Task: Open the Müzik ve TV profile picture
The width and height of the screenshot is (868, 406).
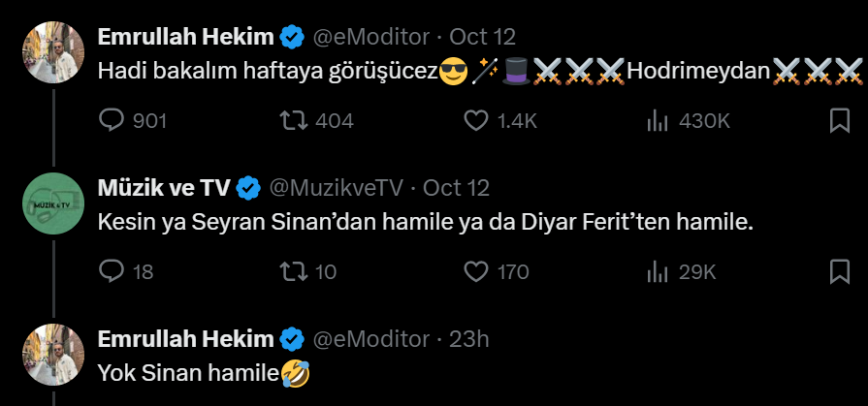Action: pyautogui.click(x=54, y=203)
